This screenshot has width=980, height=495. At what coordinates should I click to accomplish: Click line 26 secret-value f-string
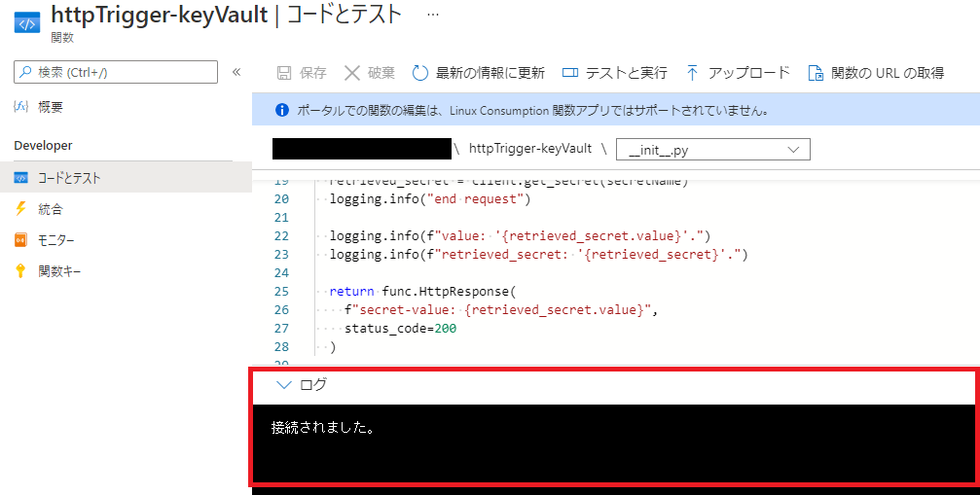click(x=501, y=309)
